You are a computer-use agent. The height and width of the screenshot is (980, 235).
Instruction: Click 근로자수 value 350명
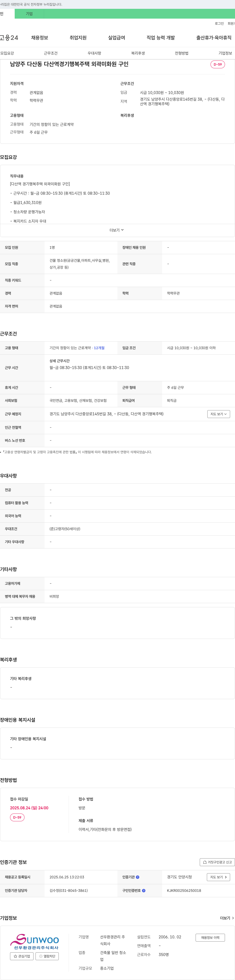(164, 955)
